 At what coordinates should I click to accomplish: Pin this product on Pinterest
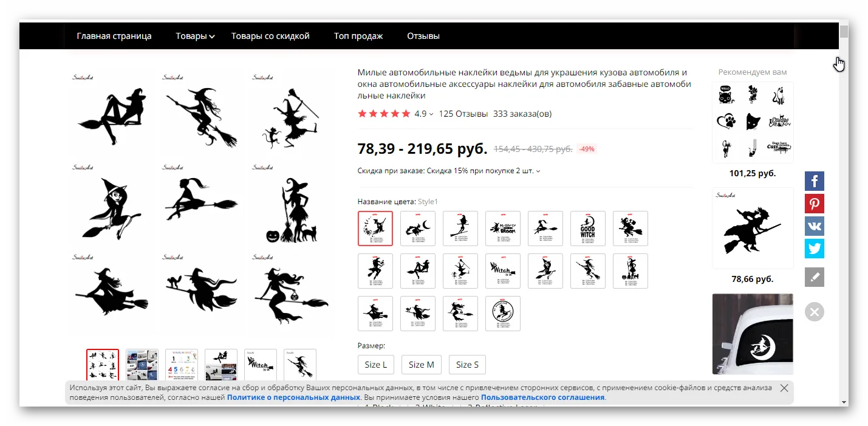pyautogui.click(x=815, y=204)
